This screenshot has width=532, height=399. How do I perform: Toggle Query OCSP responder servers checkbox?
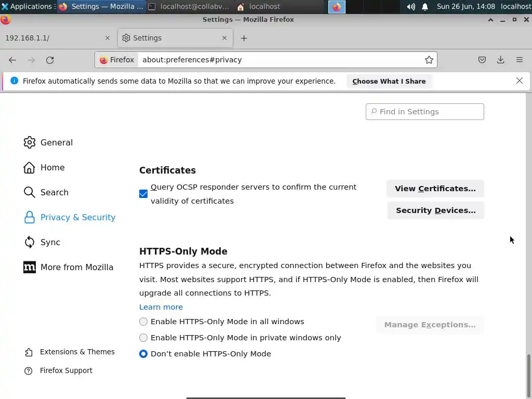(143, 194)
